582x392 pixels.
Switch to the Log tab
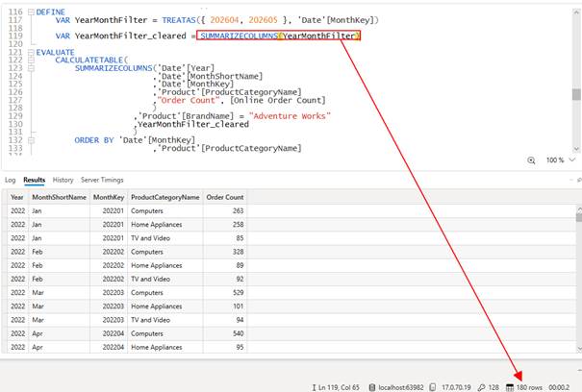(10, 180)
